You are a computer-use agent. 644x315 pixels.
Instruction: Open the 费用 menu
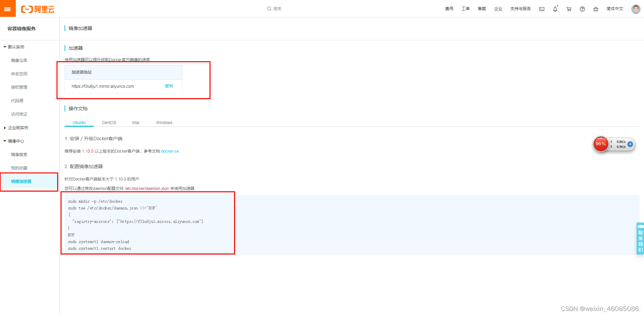tap(449, 9)
